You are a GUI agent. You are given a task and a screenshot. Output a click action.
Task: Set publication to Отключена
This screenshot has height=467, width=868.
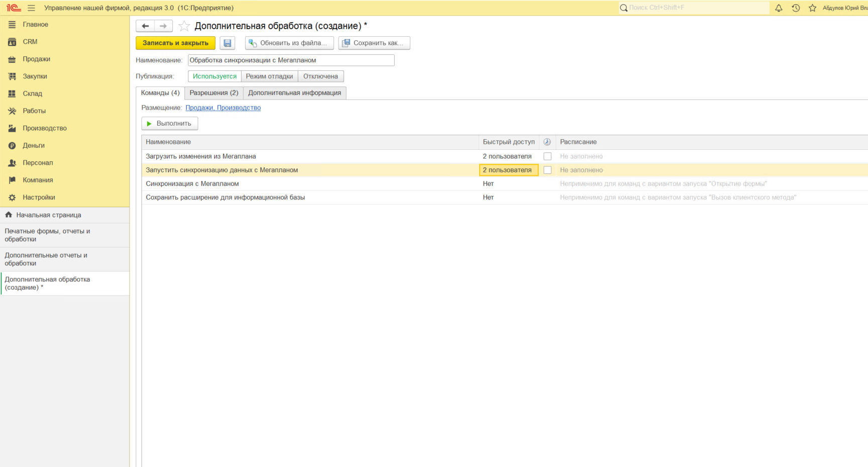(x=320, y=76)
